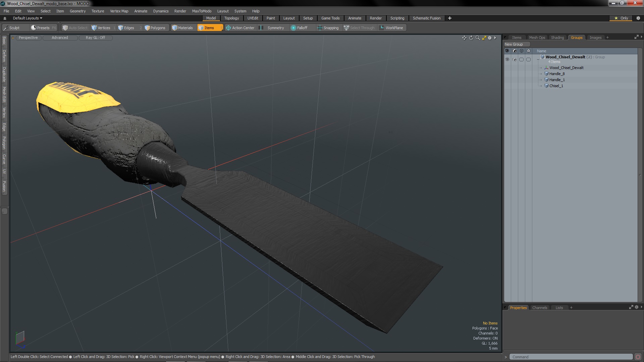Add a new tab next to Lists
644x362 pixels.
tap(571, 308)
